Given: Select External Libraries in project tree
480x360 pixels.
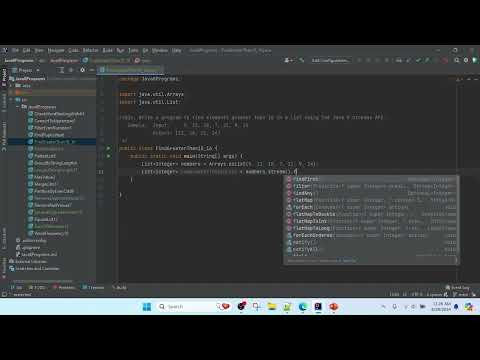Looking at the screenshot, I should coord(28,261).
